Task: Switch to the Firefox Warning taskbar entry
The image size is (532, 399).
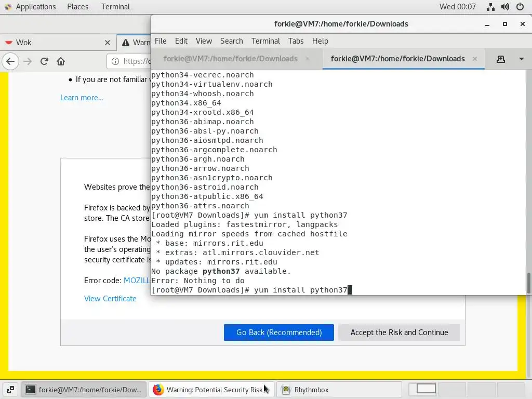Action: click(211, 390)
